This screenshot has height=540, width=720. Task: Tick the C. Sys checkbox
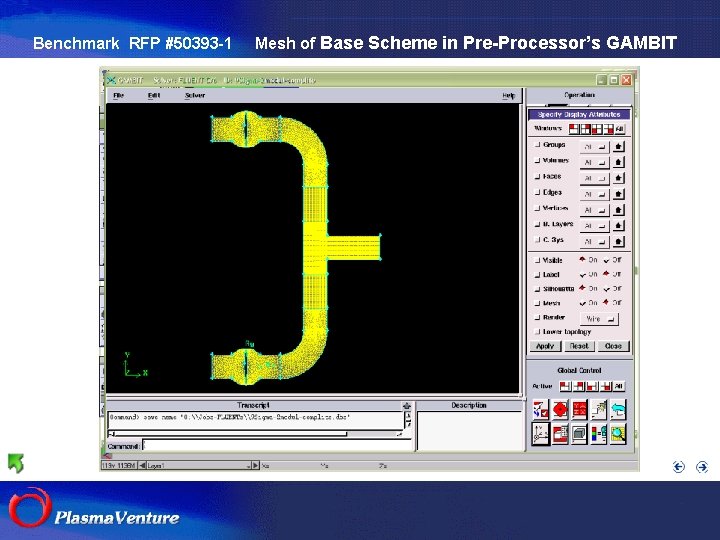[537, 240]
